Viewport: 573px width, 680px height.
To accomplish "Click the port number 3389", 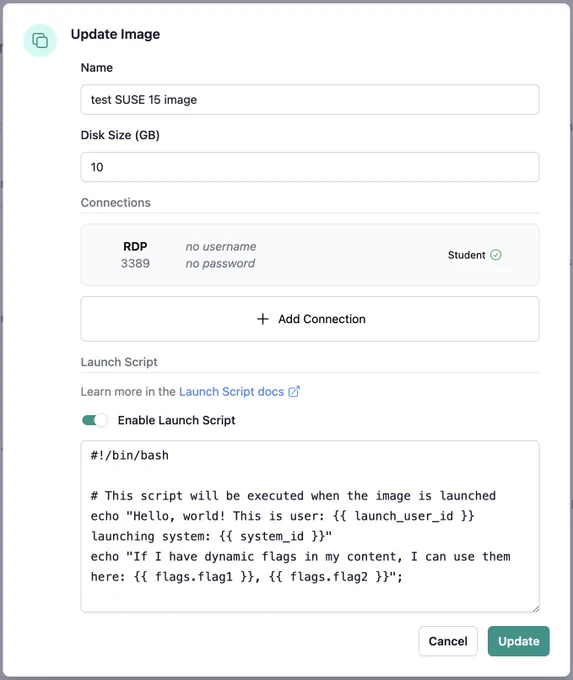I will pos(135,263).
